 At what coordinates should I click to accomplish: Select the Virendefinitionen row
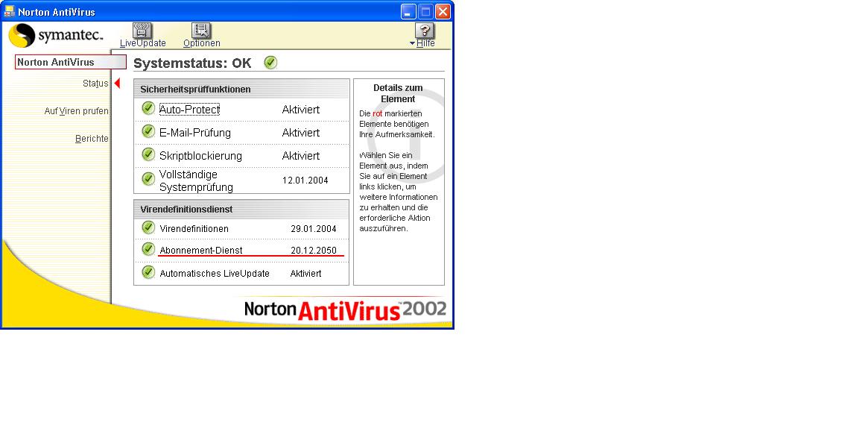tap(241, 228)
